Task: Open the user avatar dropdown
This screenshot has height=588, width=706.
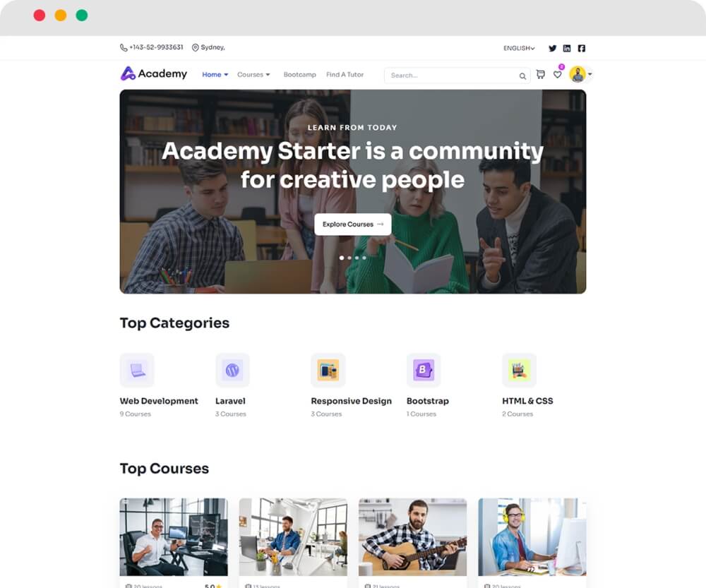Action: (580, 74)
